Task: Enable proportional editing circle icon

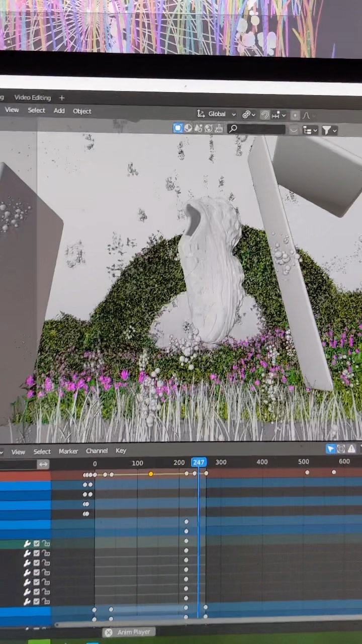Action: pyautogui.click(x=295, y=115)
